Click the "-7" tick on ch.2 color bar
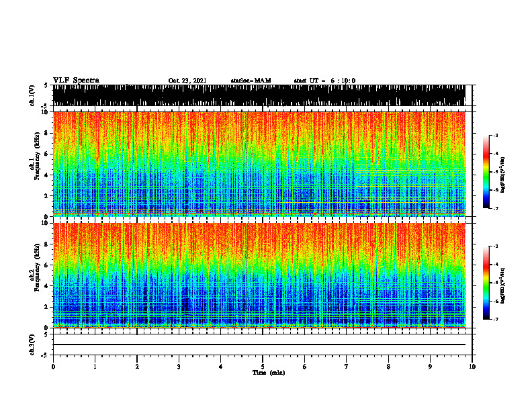Image resolution: width=532 pixels, height=411 pixels. pyautogui.click(x=496, y=320)
